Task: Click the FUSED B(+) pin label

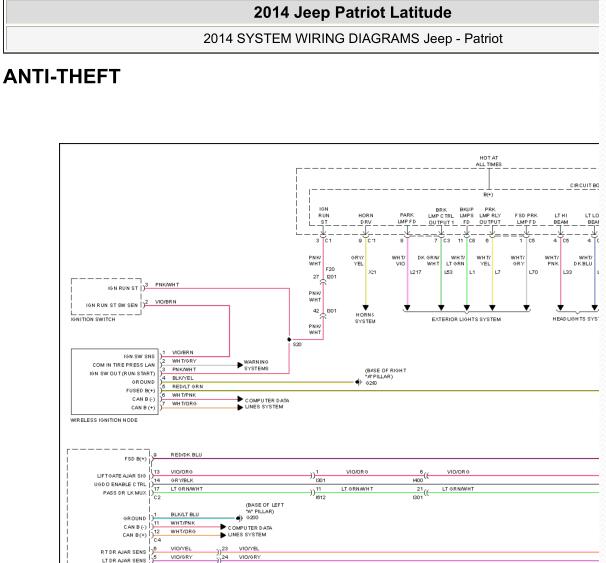Action: (140, 391)
